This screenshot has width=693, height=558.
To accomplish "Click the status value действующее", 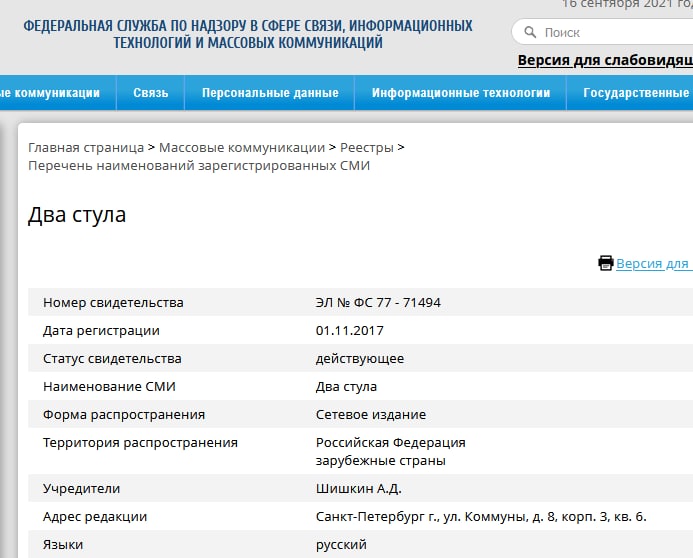I will pyautogui.click(x=360, y=358).
